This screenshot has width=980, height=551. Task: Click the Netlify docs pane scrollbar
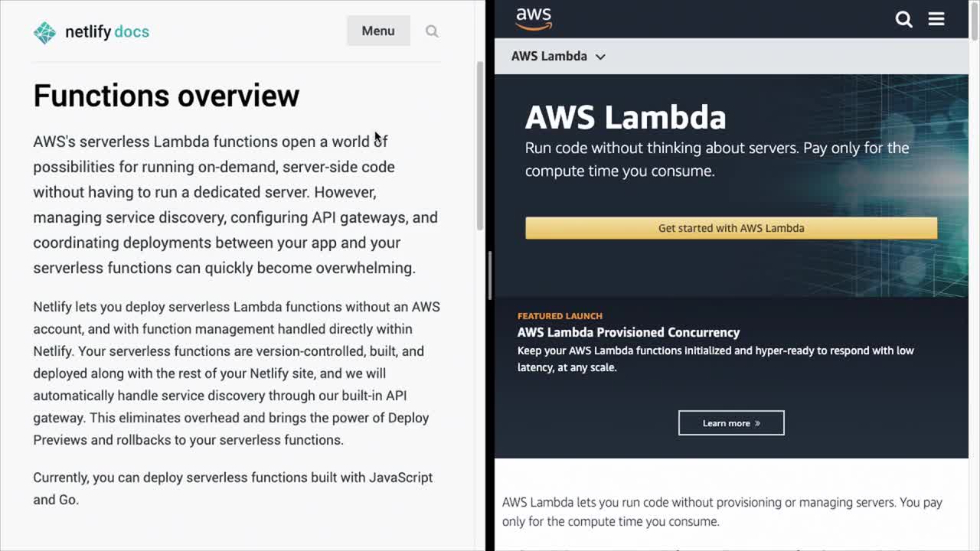coord(480,145)
